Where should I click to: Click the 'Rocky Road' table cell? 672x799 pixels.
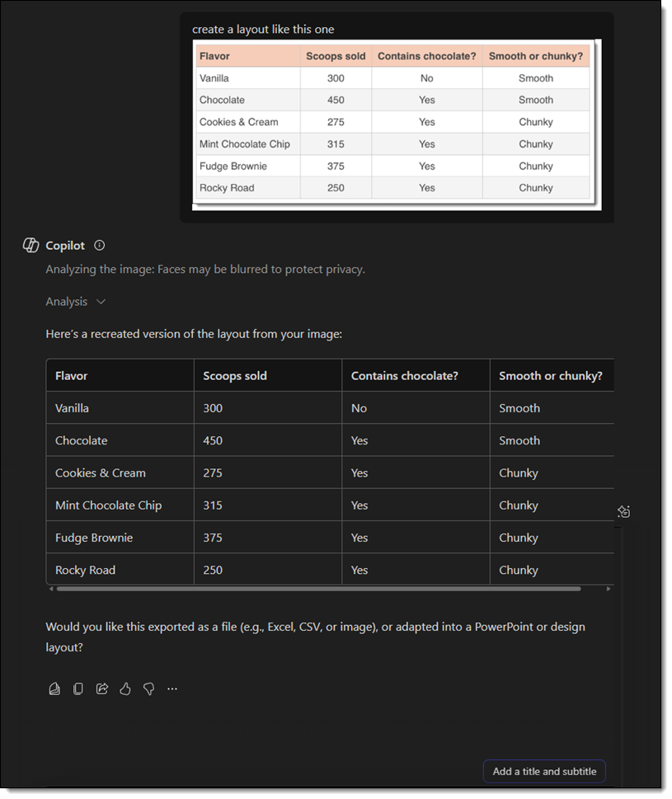(85, 570)
